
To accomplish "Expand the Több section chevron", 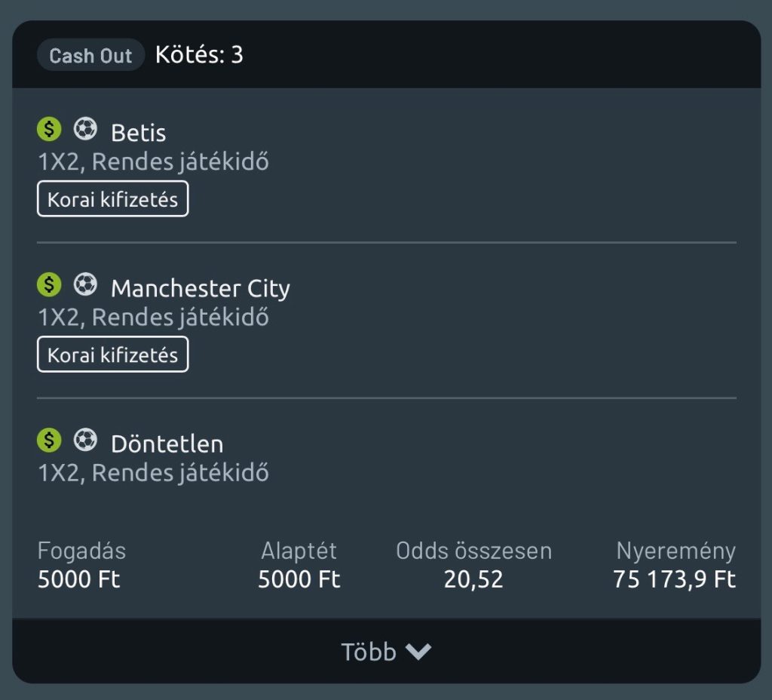I will [418, 652].
